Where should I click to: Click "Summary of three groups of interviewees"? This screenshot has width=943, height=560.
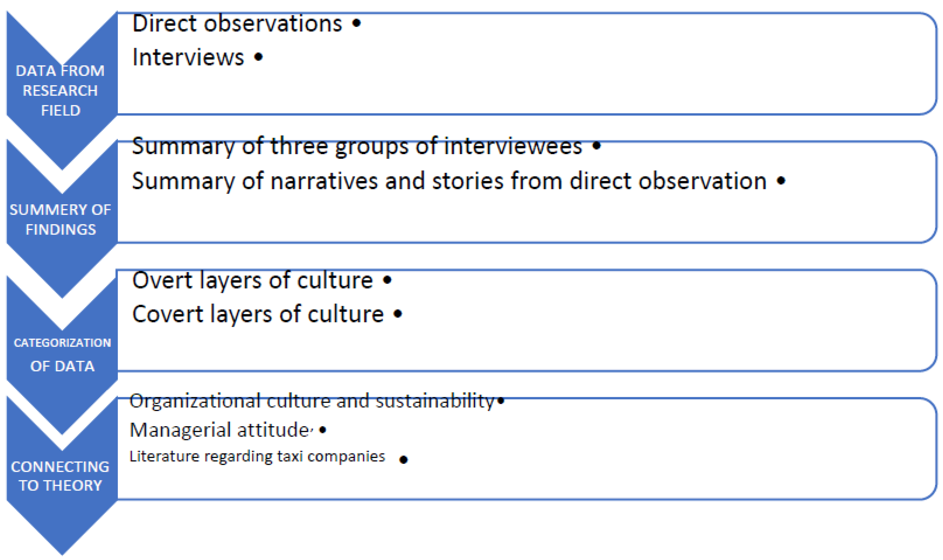click(x=357, y=146)
